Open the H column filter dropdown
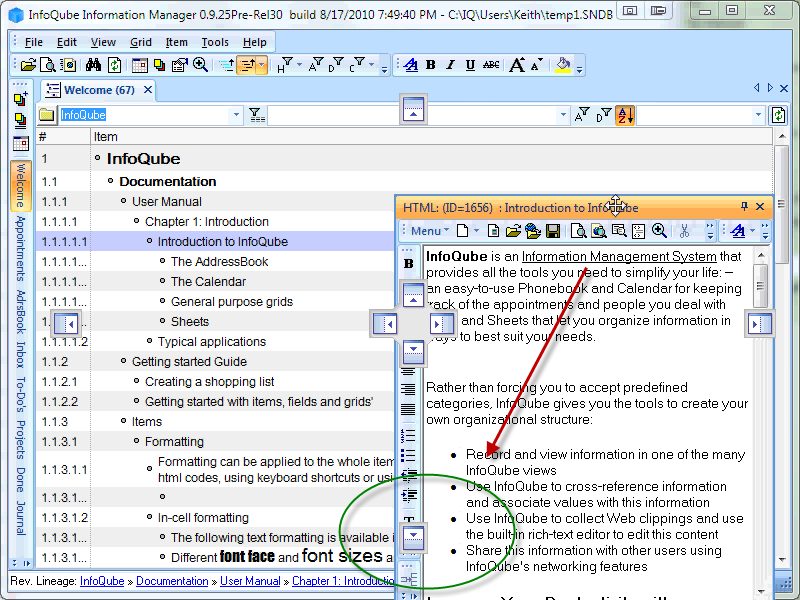 point(299,65)
